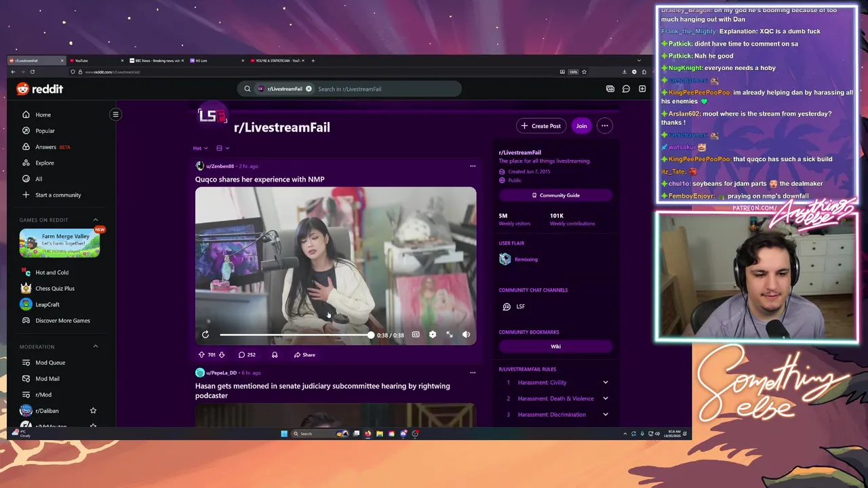This screenshot has width=868, height=488.
Task: Click the Create Post button
Action: pyautogui.click(x=540, y=125)
